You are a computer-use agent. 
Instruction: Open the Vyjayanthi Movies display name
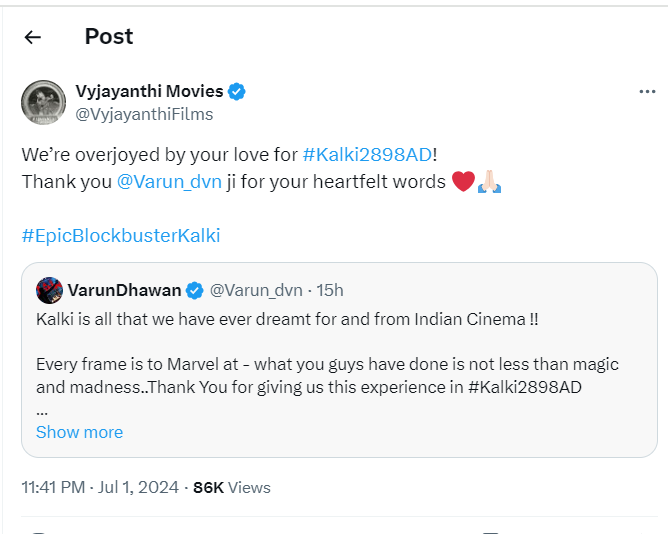point(149,92)
